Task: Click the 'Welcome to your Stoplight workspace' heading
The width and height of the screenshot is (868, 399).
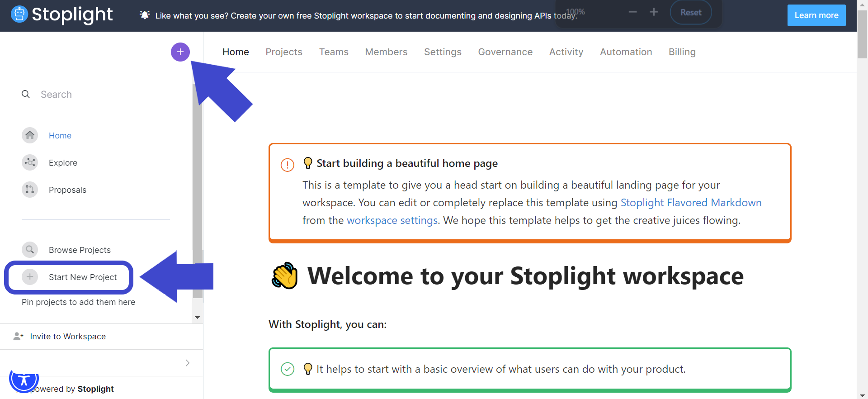Action: [x=525, y=276]
